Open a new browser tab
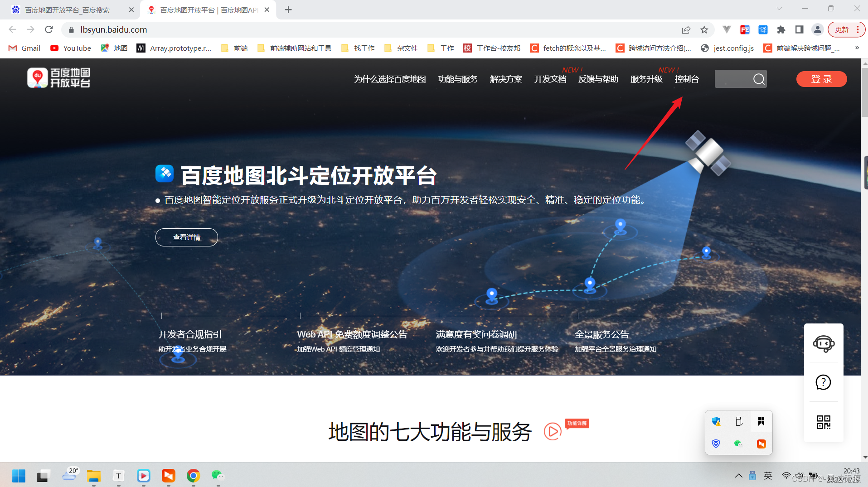The width and height of the screenshot is (868, 487). 288,10
